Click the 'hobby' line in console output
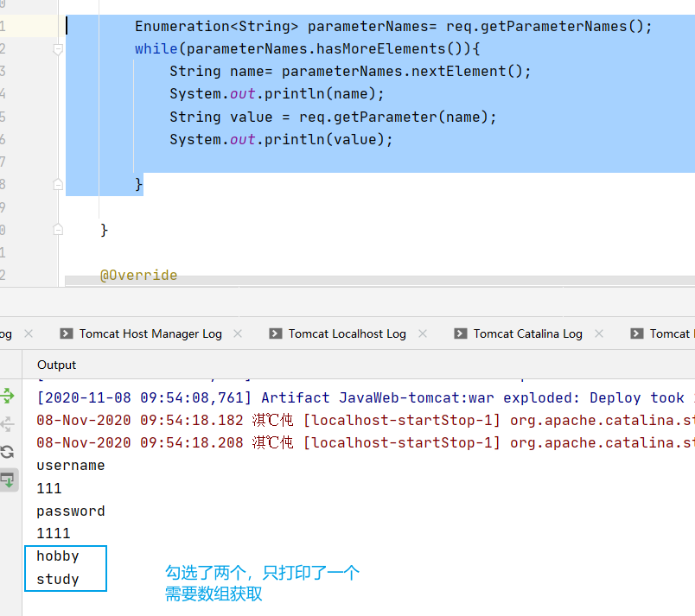This screenshot has width=695, height=616. [58, 556]
